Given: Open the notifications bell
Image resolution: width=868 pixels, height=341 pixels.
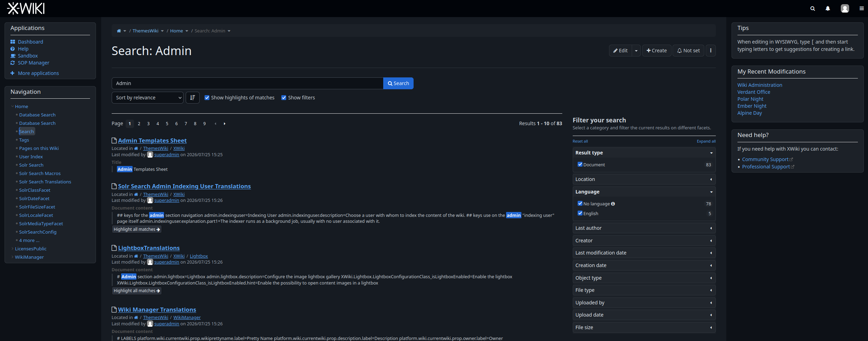Looking at the screenshot, I should click(828, 9).
